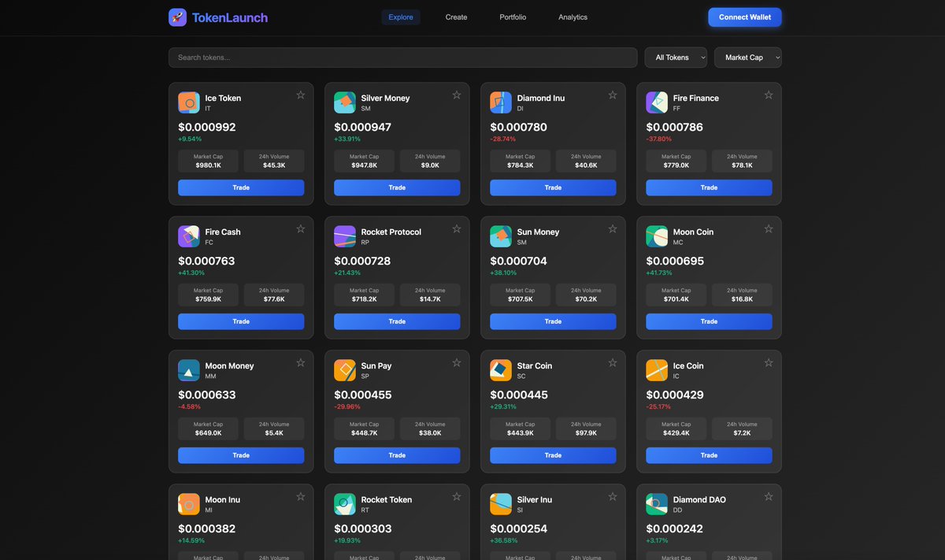Image resolution: width=945 pixels, height=560 pixels.
Task: Click the Moon Inu avatar icon
Action: pyautogui.click(x=189, y=504)
